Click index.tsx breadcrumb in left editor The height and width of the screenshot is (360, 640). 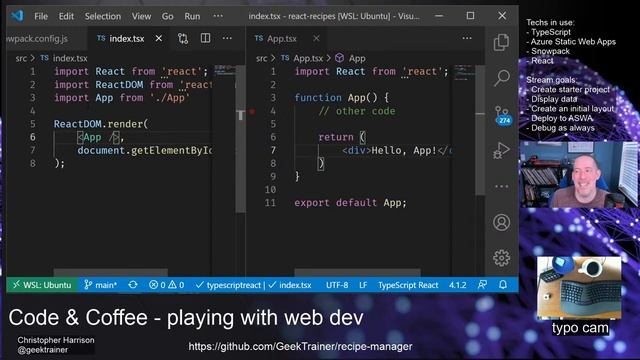point(70,58)
